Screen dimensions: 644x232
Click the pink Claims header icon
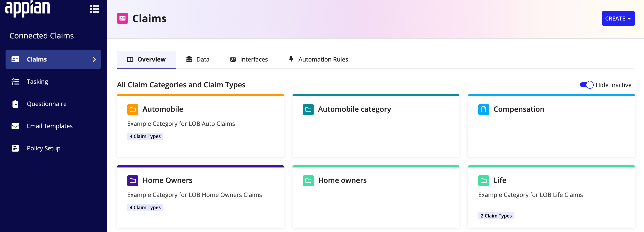pos(122,19)
